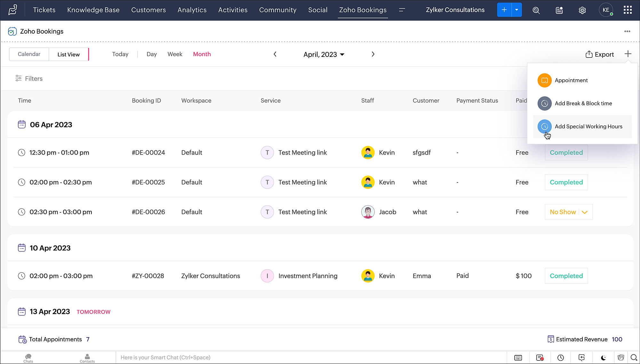Image resolution: width=640 pixels, height=364 pixels.
Task: Click the Today button
Action: (120, 54)
